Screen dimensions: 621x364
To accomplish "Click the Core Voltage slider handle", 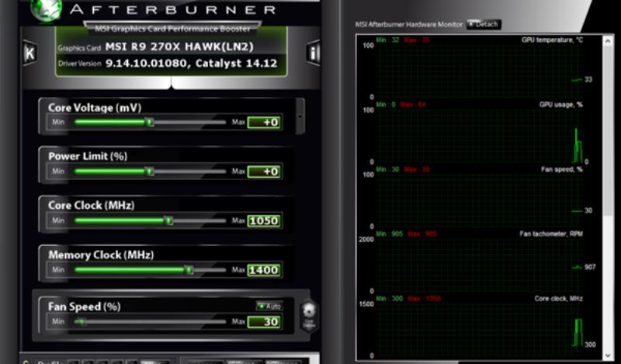I will (x=149, y=123).
